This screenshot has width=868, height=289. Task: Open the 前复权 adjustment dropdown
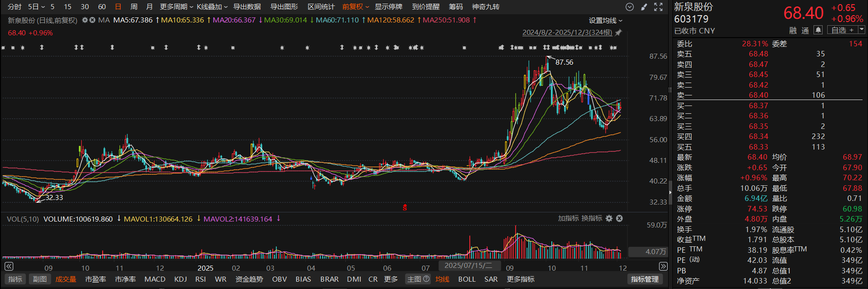point(355,7)
